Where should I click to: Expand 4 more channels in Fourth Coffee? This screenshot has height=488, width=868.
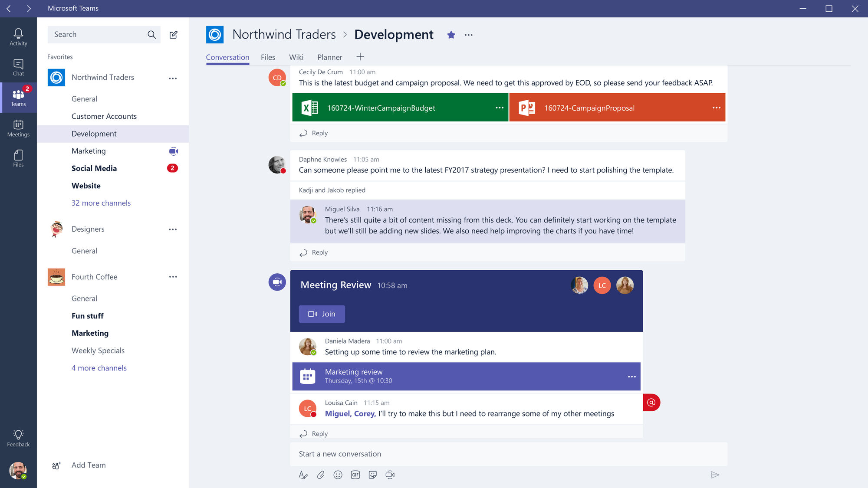[99, 368]
